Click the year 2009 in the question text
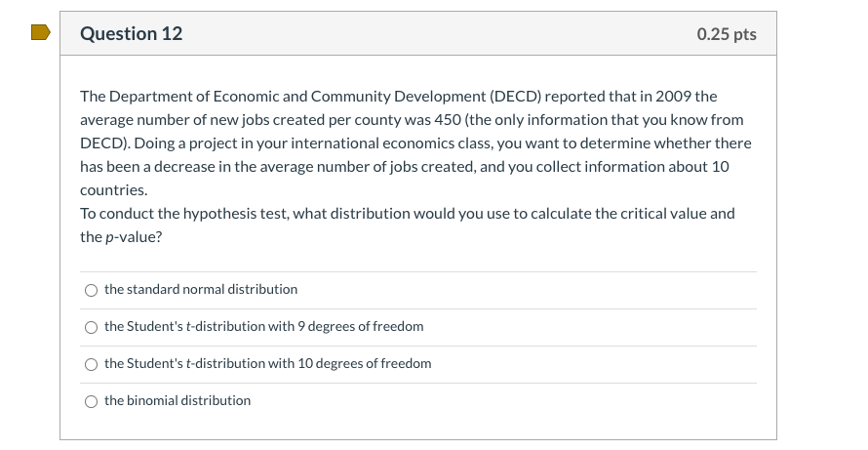This screenshot has width=868, height=450. [x=673, y=97]
